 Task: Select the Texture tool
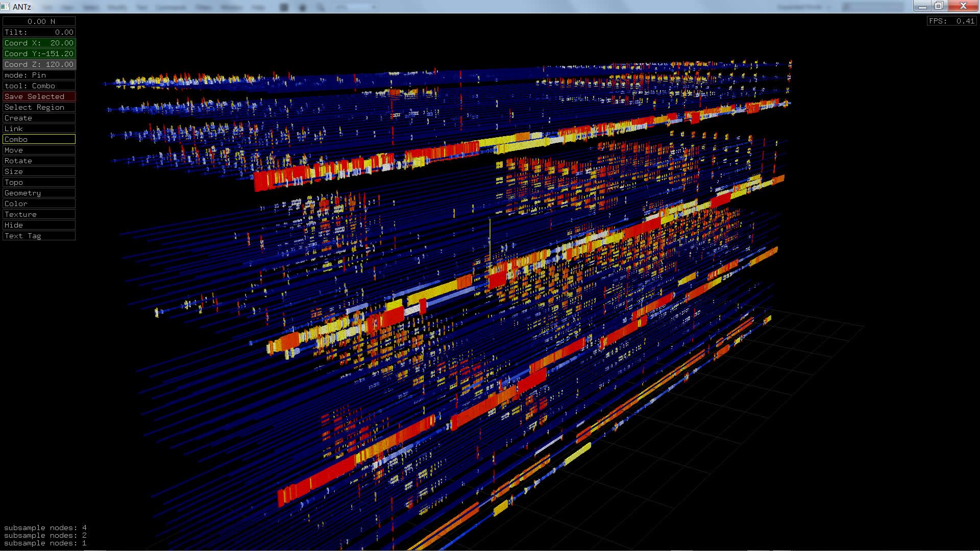(x=39, y=214)
